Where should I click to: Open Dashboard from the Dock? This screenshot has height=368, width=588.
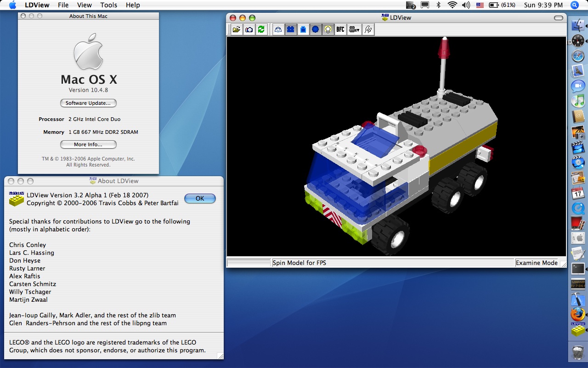click(578, 41)
